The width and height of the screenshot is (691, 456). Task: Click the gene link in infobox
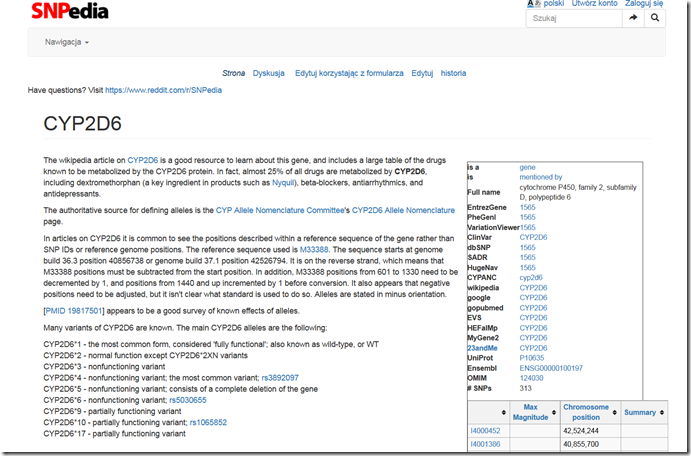point(527,167)
